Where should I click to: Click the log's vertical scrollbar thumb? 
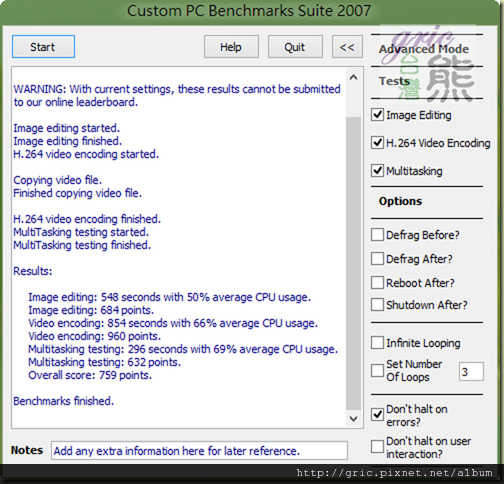(x=354, y=263)
